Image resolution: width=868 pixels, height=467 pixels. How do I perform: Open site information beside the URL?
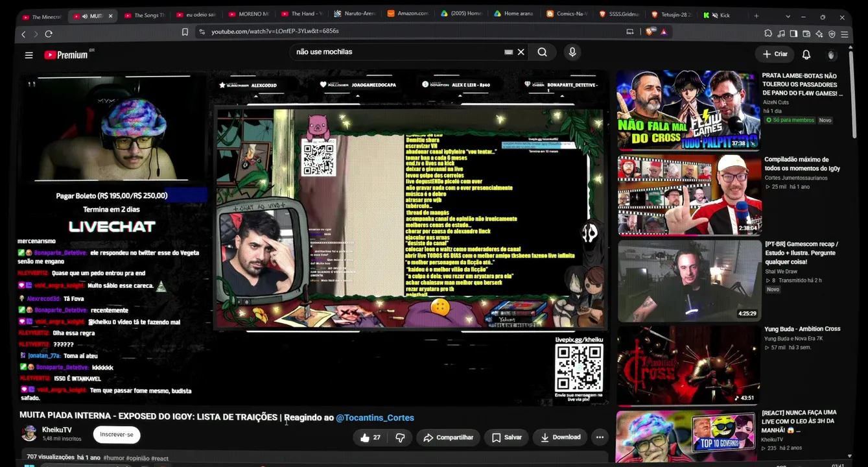[202, 31]
